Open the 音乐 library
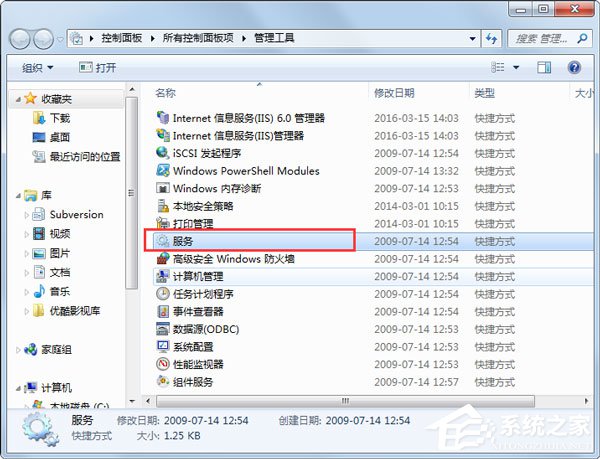The width and height of the screenshot is (600, 459). click(51, 291)
